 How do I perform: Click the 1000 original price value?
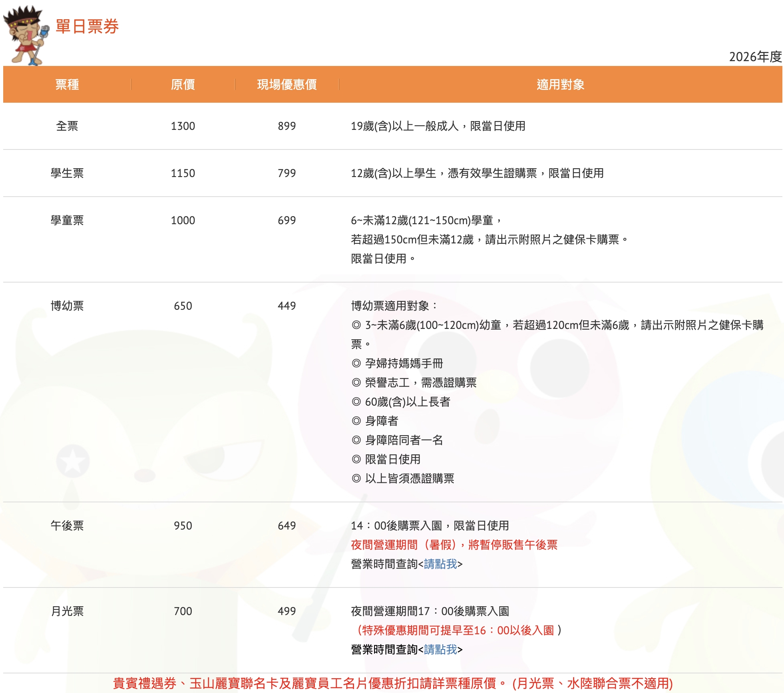(183, 220)
